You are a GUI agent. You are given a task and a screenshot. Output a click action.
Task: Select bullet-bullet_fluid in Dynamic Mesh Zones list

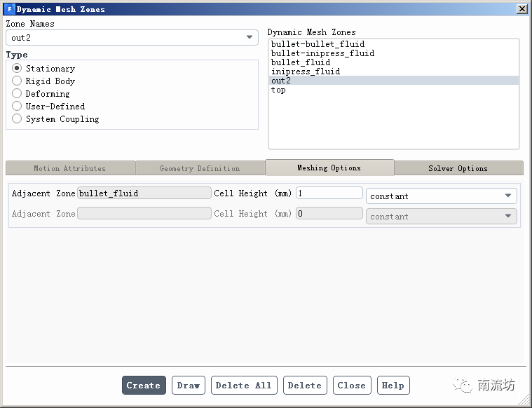point(318,44)
